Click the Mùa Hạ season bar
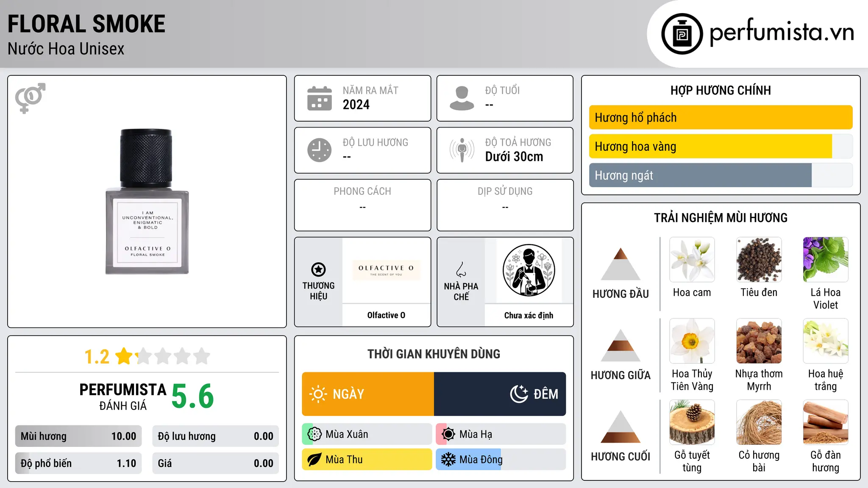Screen dimensions: 868x488 501,434
